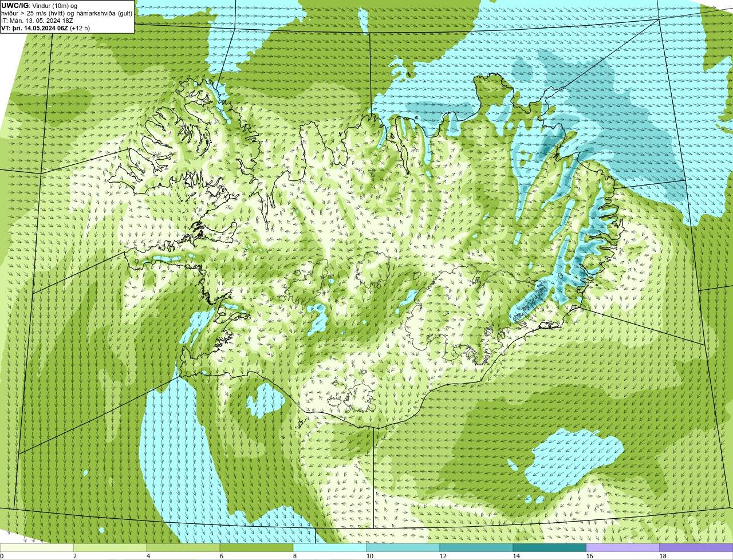Select the valid time 'VT: þri. 14.05.2024 06Z (+12 h)'

click(x=46, y=27)
